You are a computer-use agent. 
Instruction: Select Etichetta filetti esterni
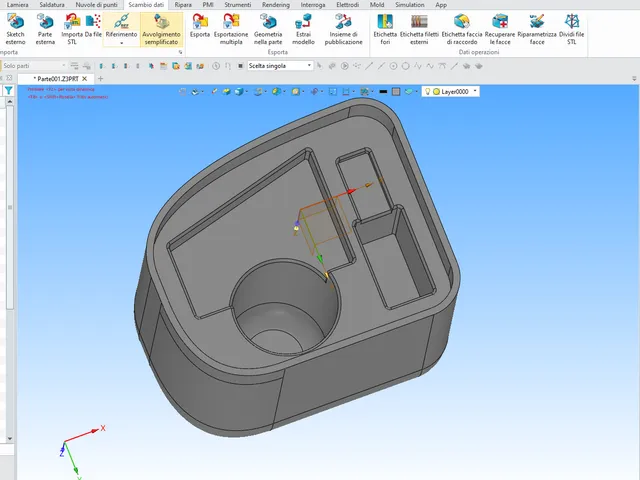pos(419,29)
